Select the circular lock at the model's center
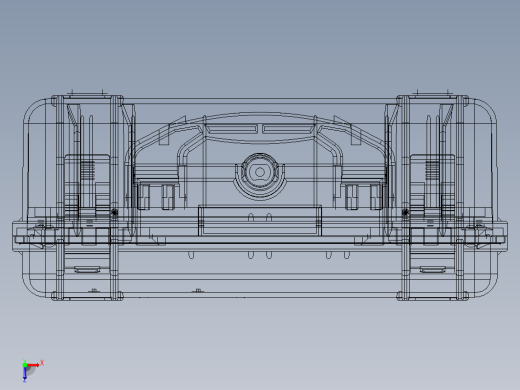Screen dimensions: 520x390 260,172
